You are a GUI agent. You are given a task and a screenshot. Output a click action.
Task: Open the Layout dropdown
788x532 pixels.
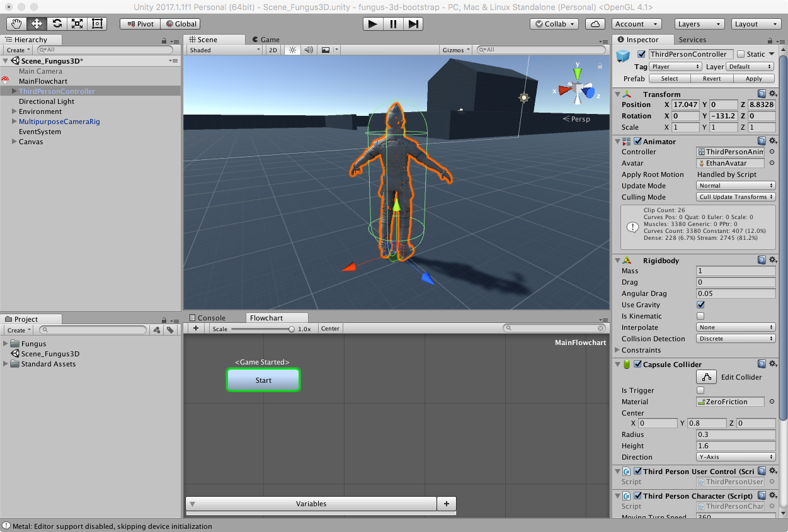coord(756,24)
